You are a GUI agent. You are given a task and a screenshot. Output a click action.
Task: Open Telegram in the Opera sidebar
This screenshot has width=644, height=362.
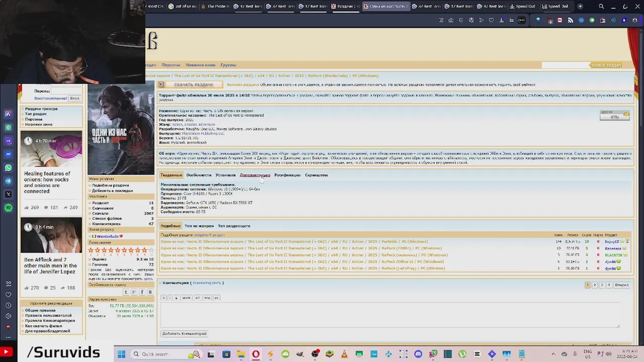tap(8, 181)
